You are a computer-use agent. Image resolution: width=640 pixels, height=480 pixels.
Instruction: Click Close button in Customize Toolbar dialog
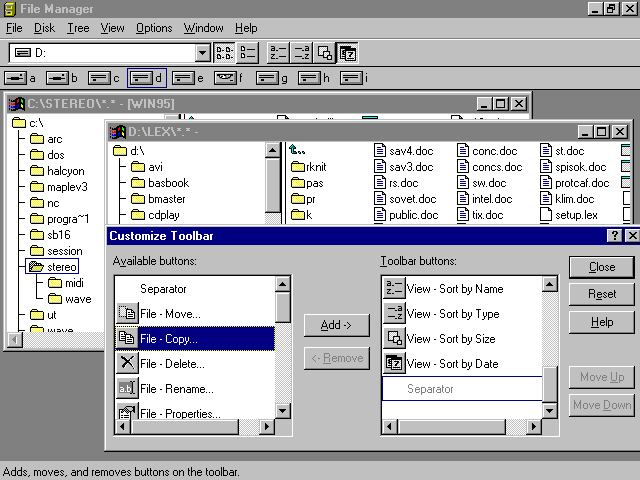coord(602,267)
